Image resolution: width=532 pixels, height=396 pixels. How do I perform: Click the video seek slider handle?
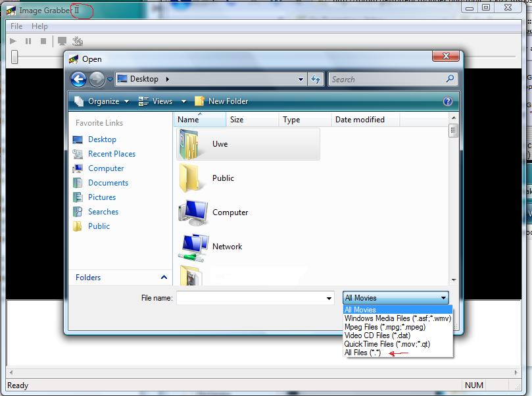[x=14, y=58]
